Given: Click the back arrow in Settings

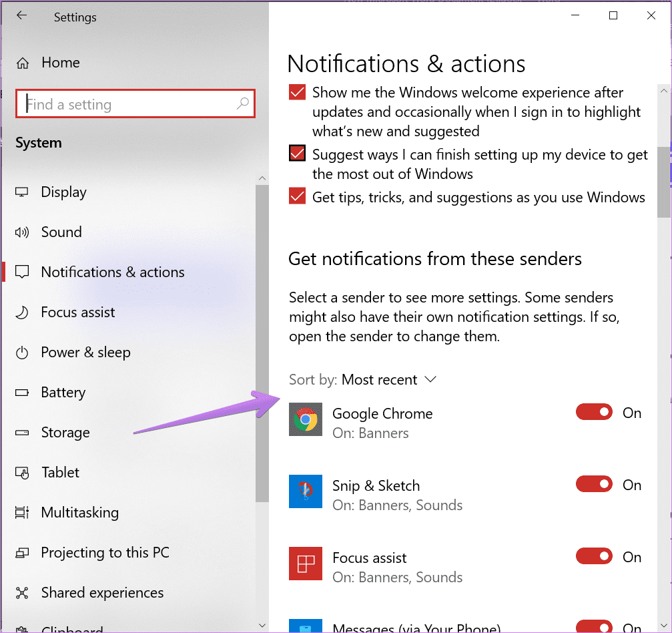Looking at the screenshot, I should click(21, 16).
